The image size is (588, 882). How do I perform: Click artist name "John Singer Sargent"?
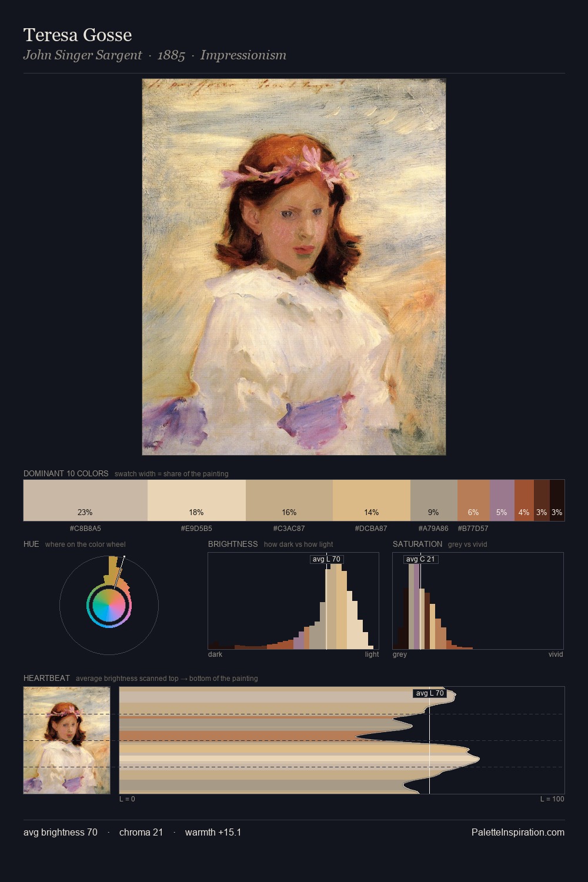click(82, 55)
